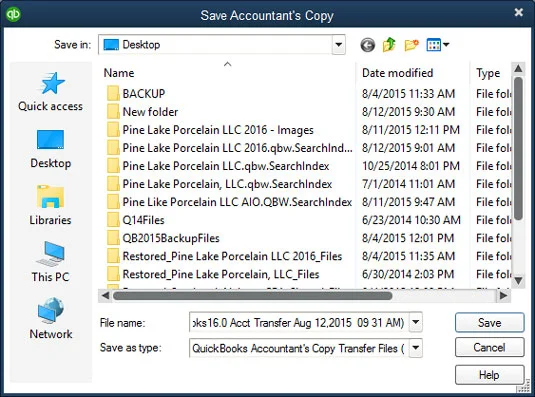Select Pine Lake Porcelain LLC 2016 - Images folder
The height and width of the screenshot is (397, 535).
(210, 130)
